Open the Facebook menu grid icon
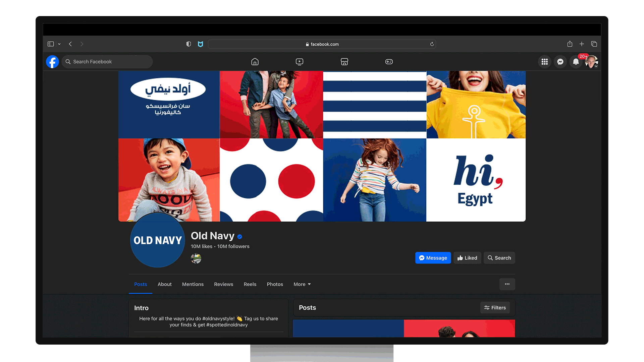 [545, 62]
